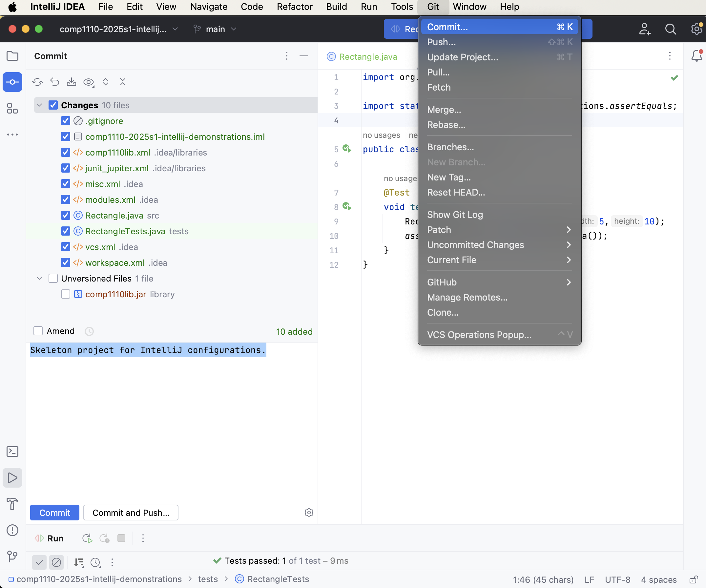Stop the running test with the stop icon
Image resolution: width=706 pixels, height=588 pixels.
[121, 538]
